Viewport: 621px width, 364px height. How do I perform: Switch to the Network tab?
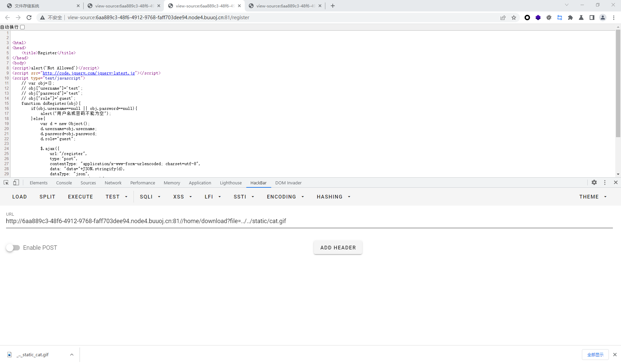click(x=113, y=183)
